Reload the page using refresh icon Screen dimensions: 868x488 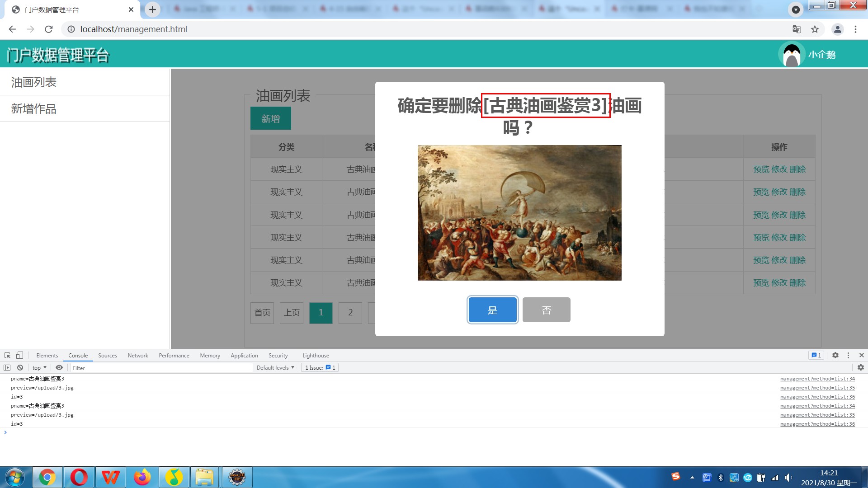point(49,29)
